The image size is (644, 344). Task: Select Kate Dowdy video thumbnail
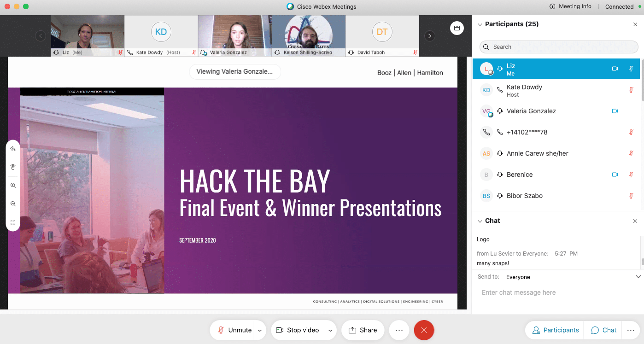[x=161, y=36]
